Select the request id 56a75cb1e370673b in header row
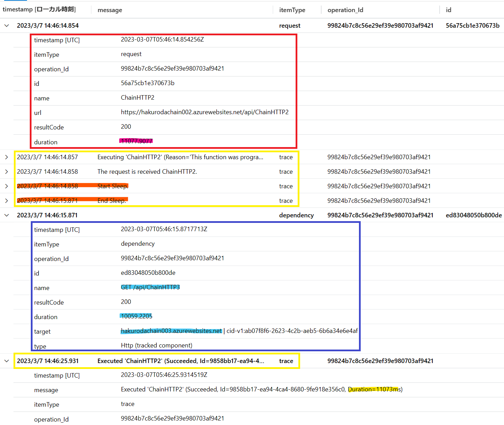The width and height of the screenshot is (504, 425). tap(472, 26)
